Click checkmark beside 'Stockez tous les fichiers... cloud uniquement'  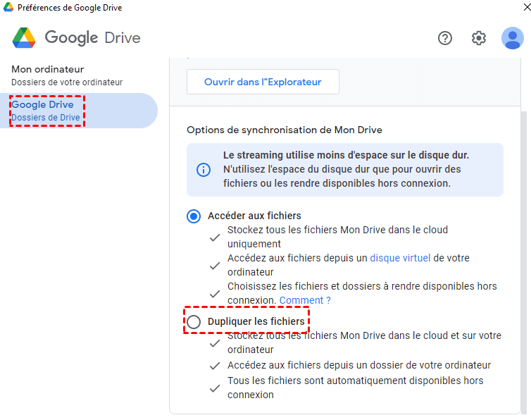click(x=215, y=237)
